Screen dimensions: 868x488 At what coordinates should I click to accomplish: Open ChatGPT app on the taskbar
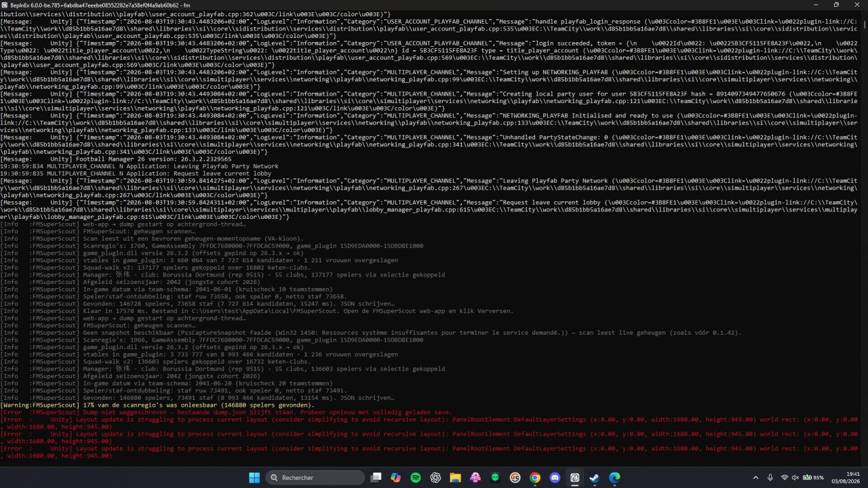pyautogui.click(x=435, y=477)
